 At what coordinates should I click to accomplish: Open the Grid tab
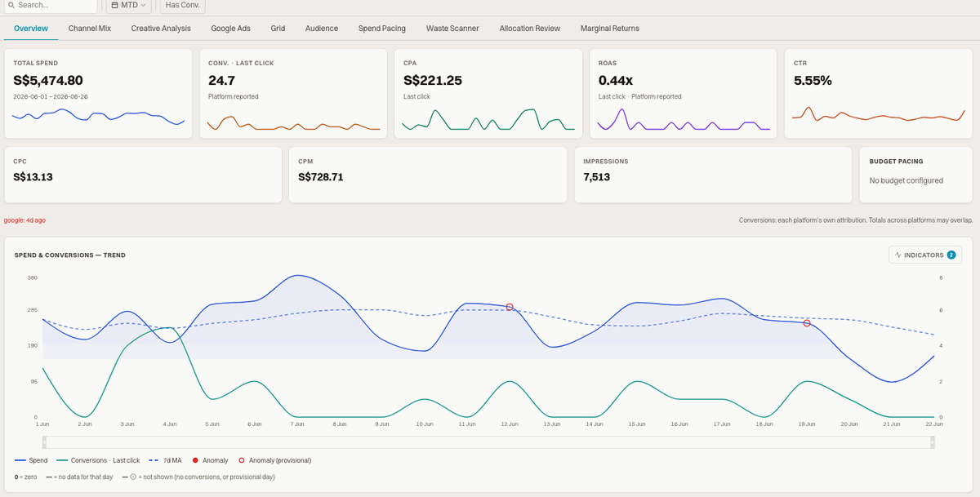(278, 29)
